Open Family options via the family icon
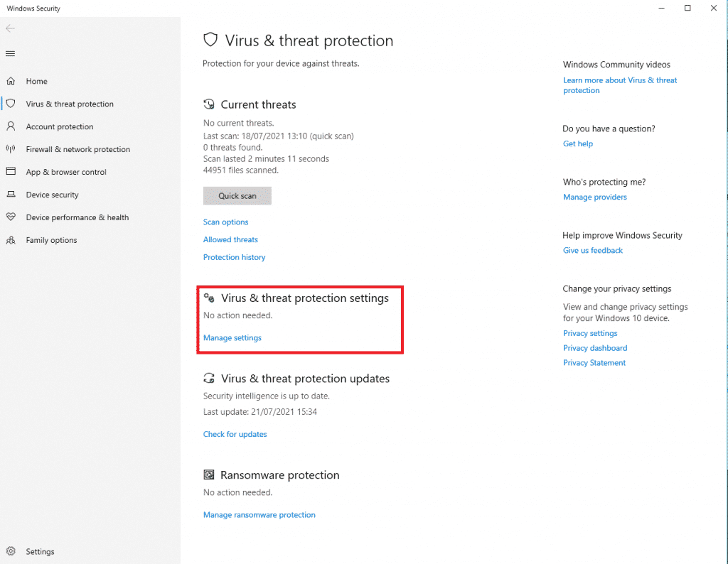728x564 pixels. (10, 240)
